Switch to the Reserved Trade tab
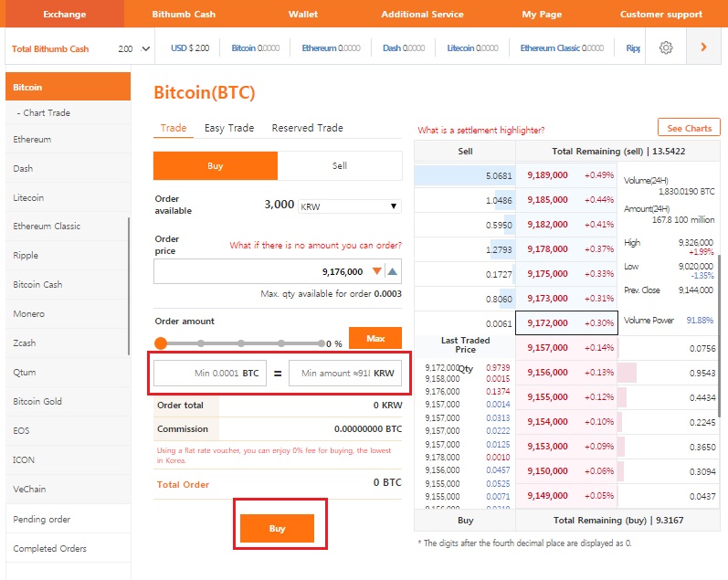This screenshot has width=728, height=580. (x=307, y=128)
